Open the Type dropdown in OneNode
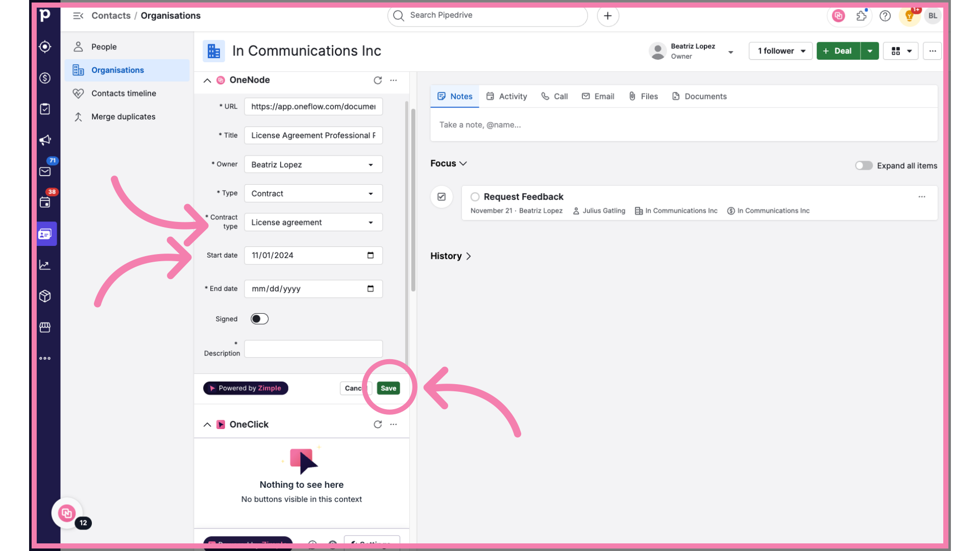Image resolution: width=980 pixels, height=551 pixels. click(313, 193)
